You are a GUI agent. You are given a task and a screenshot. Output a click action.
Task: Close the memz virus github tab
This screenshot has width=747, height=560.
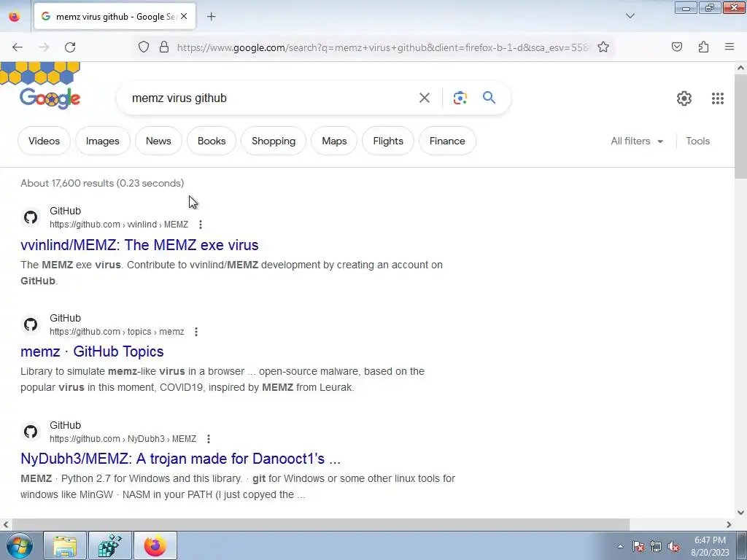184,17
